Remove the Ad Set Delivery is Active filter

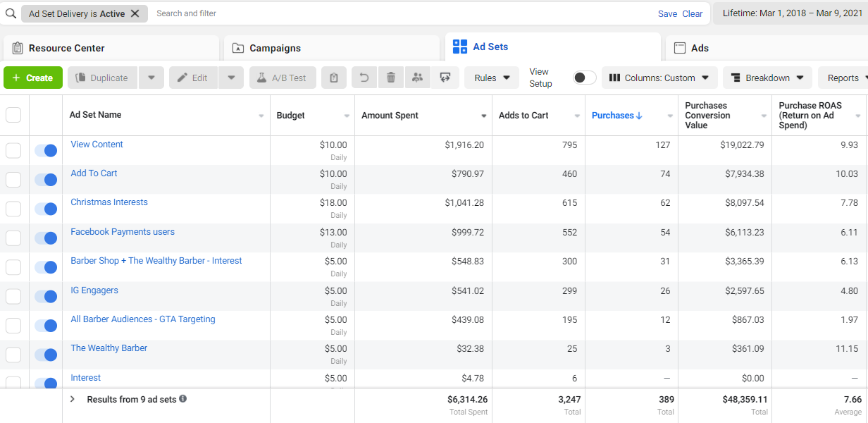135,13
